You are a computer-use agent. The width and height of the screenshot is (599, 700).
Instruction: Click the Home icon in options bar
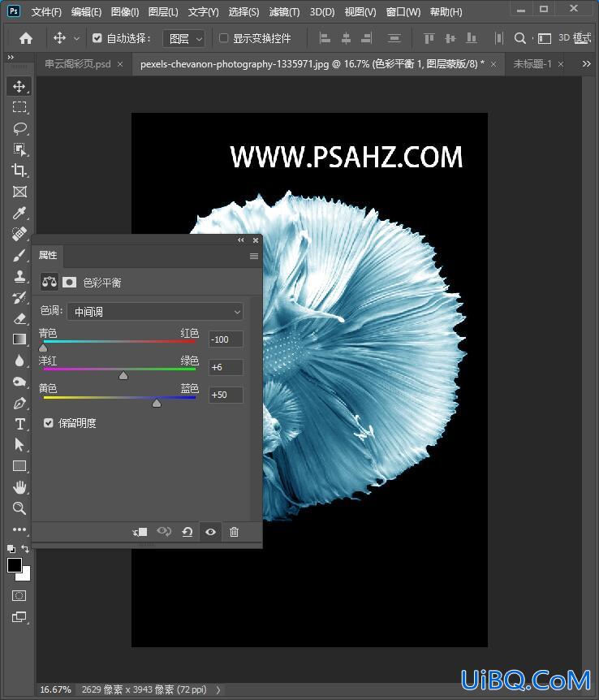(x=26, y=38)
